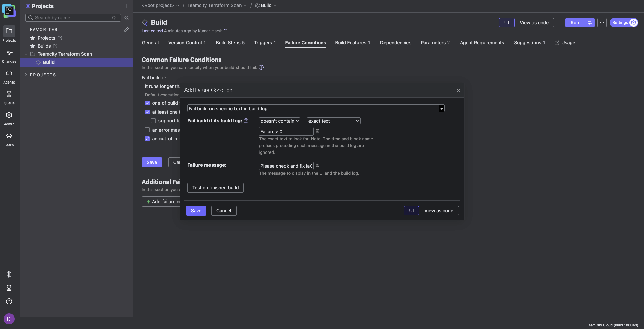Viewport: 644px width, 329px height.
Task: Click Add failure condition button
Action: (x=161, y=202)
